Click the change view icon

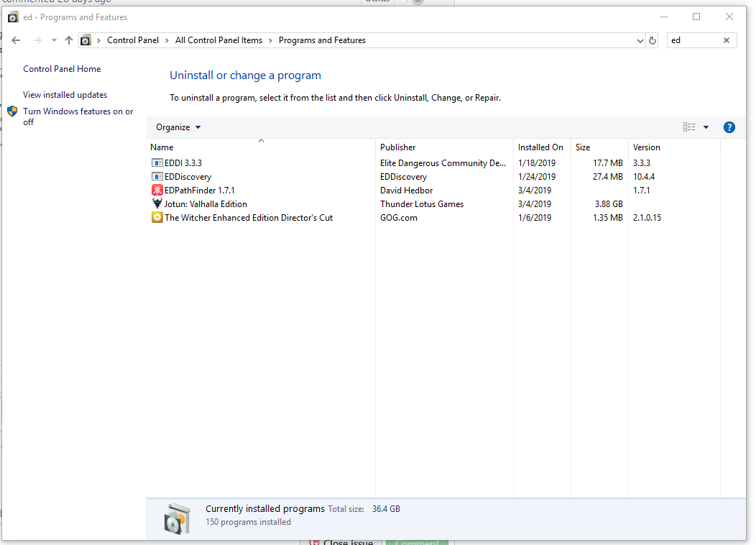coord(689,127)
